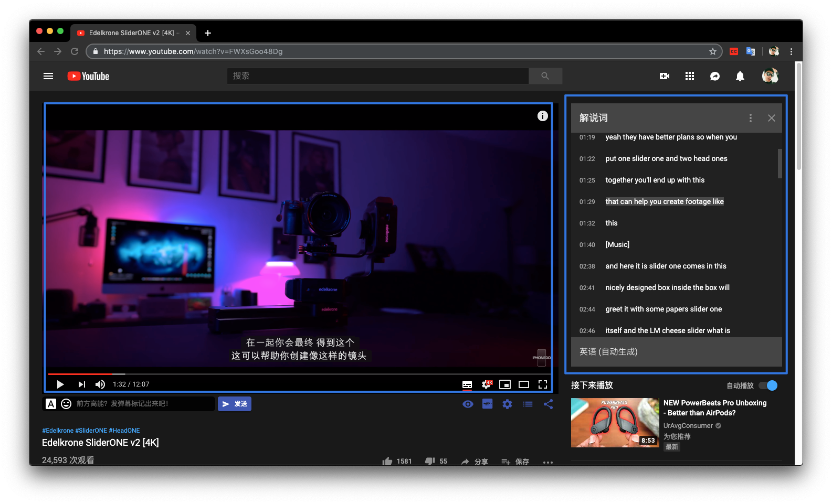Click the #SliderONE hashtag
Image resolution: width=832 pixels, height=504 pixels.
[91, 431]
